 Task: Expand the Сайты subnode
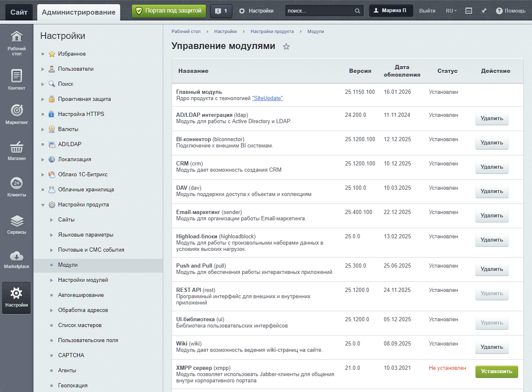click(51, 220)
